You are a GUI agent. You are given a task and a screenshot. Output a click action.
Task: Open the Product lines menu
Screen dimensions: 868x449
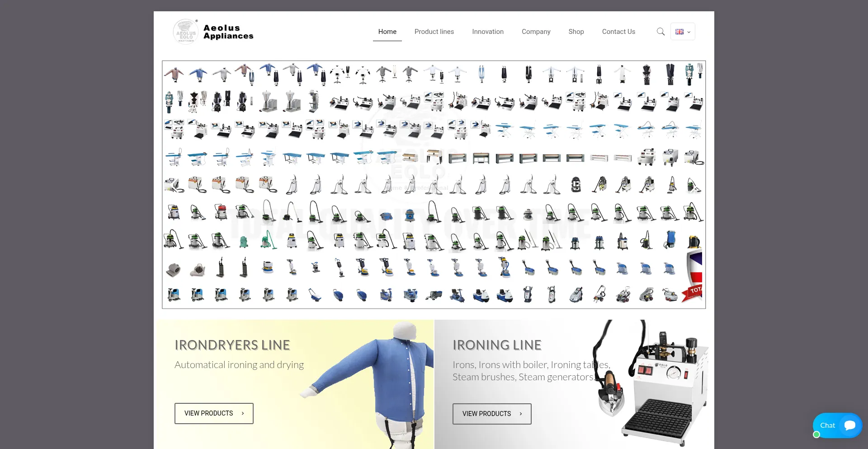click(434, 32)
